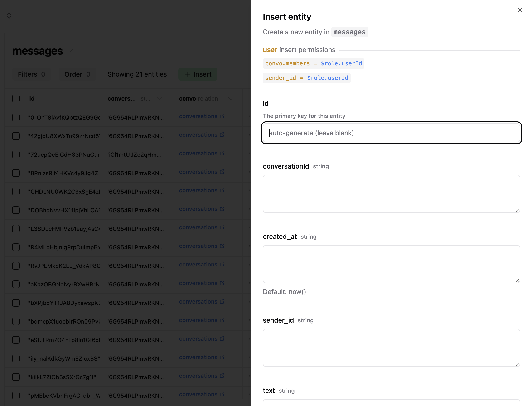Open external link icon in bXPjbdYT1JA8 row
This screenshot has width=532, height=406.
(x=222, y=302)
